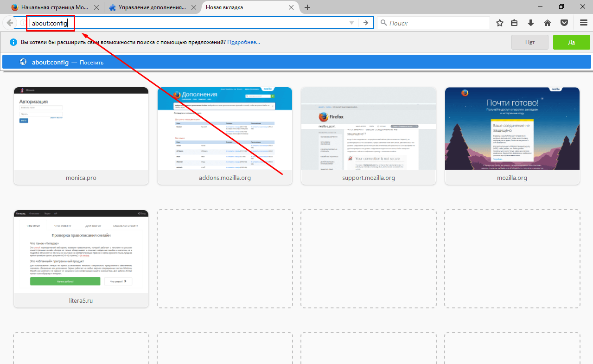Click the addons.mozilla.org caption text
Image resolution: width=593 pixels, height=364 pixels.
click(225, 178)
